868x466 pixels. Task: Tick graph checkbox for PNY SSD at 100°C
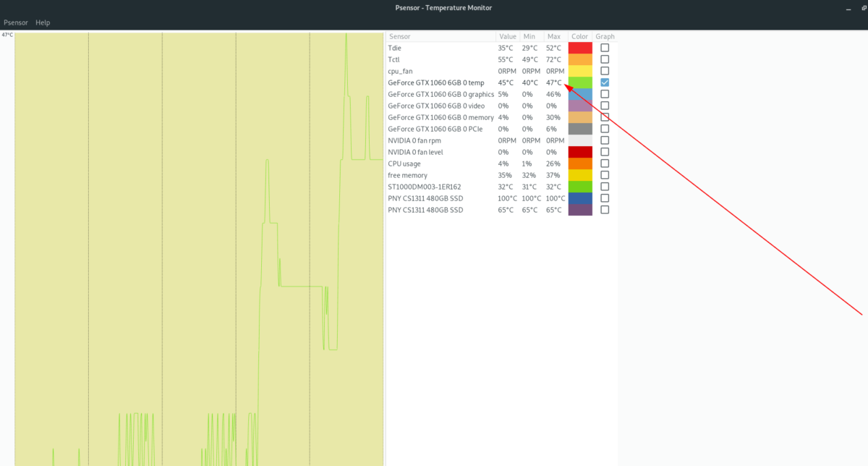(605, 198)
